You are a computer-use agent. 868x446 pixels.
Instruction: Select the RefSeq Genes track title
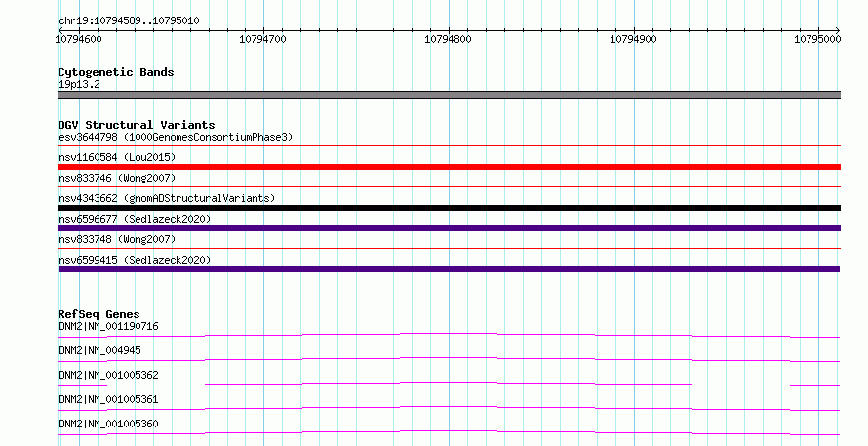click(x=99, y=314)
